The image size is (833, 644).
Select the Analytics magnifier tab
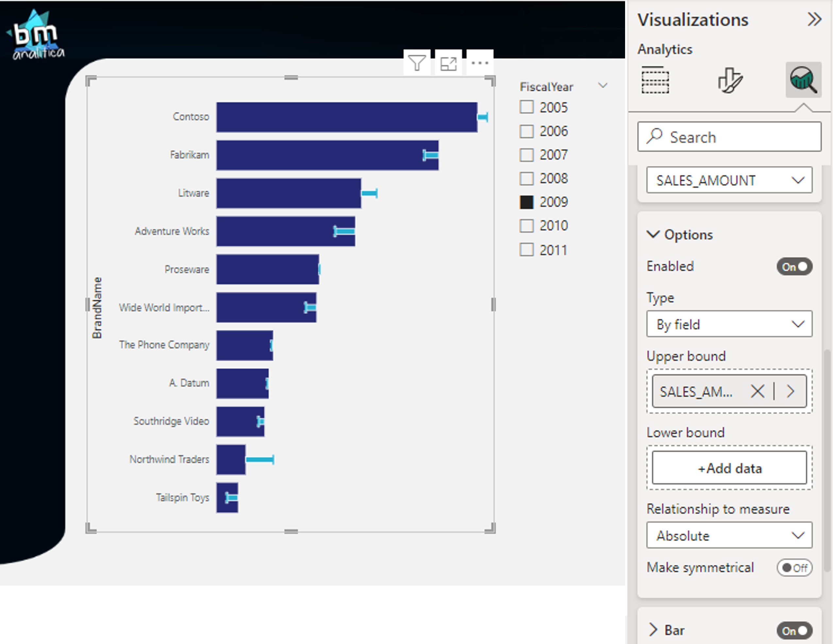point(803,80)
